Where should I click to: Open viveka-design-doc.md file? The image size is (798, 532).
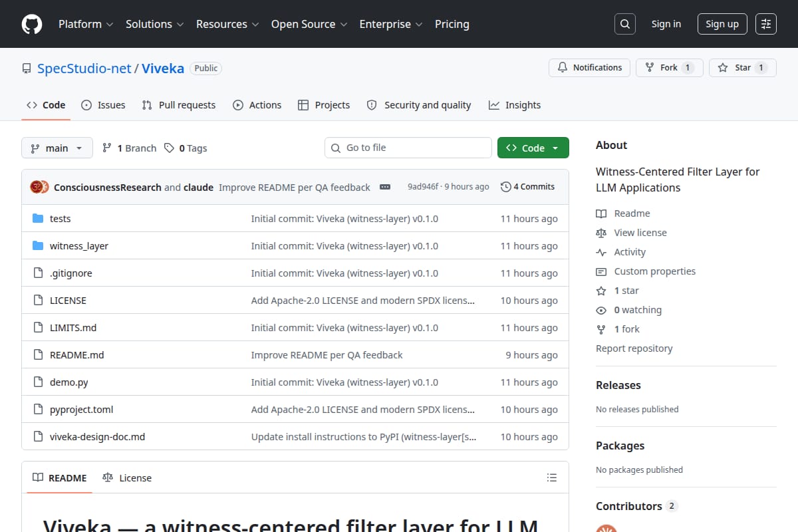(x=98, y=436)
